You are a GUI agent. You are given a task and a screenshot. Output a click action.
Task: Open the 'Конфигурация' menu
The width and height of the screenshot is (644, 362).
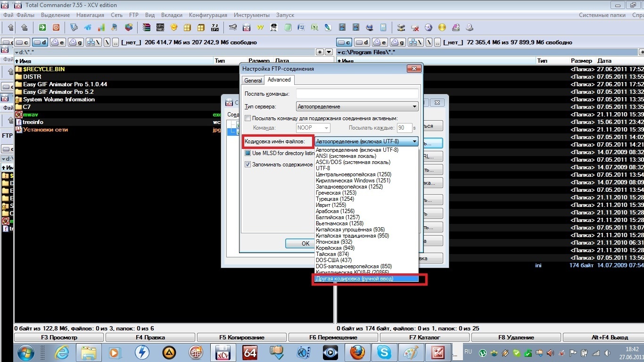[208, 15]
